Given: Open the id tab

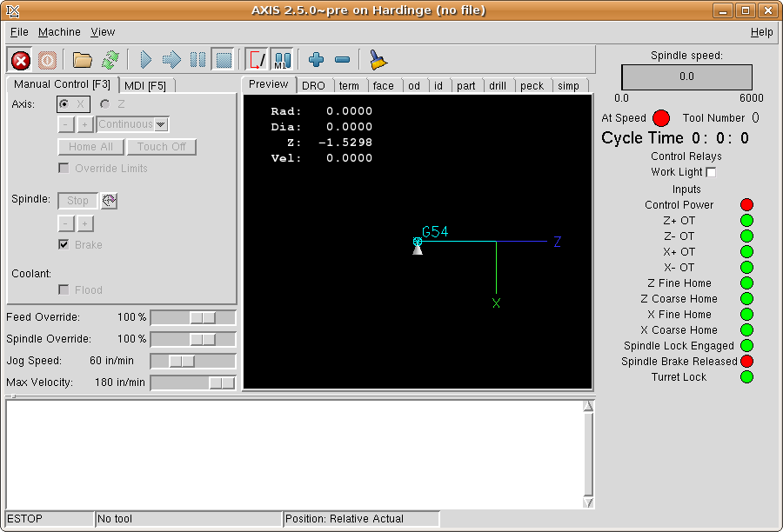Looking at the screenshot, I should [x=438, y=86].
